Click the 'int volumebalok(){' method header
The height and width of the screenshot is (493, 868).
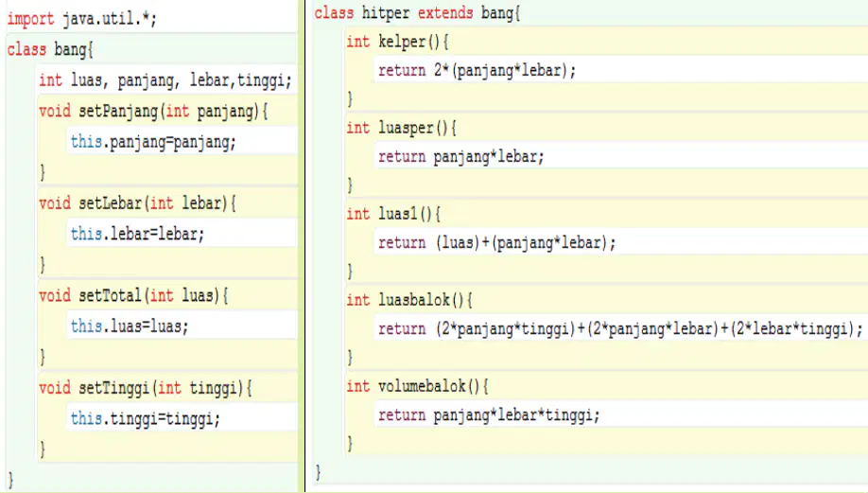[x=417, y=387]
